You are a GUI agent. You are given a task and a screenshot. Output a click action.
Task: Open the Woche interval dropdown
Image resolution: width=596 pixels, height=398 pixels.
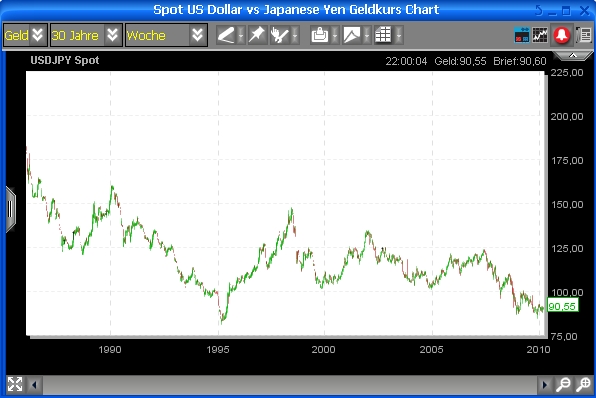click(166, 35)
